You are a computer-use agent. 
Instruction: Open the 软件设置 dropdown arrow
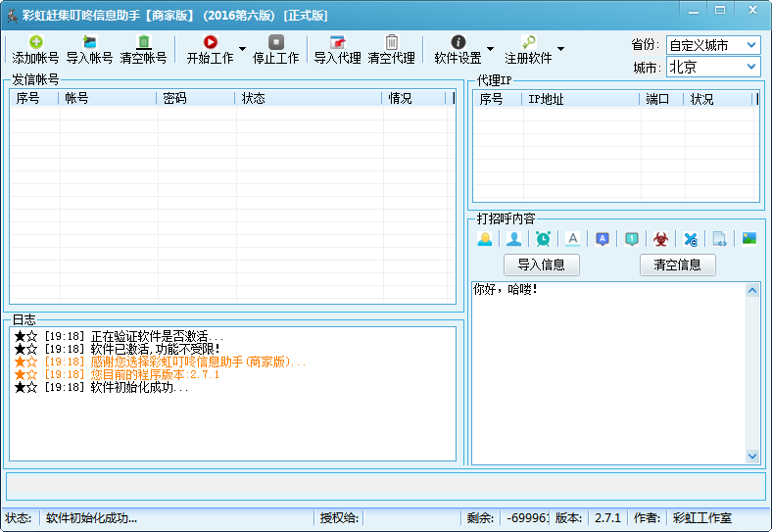[490, 49]
